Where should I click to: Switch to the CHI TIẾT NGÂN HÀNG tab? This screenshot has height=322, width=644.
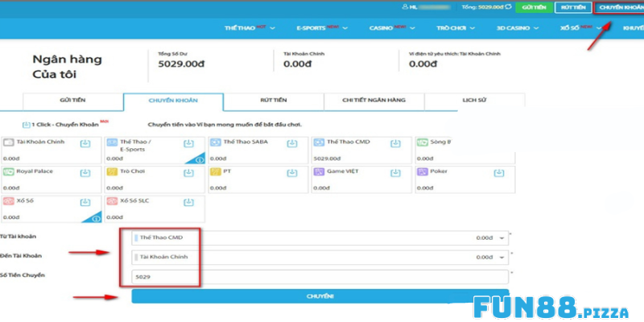374,101
